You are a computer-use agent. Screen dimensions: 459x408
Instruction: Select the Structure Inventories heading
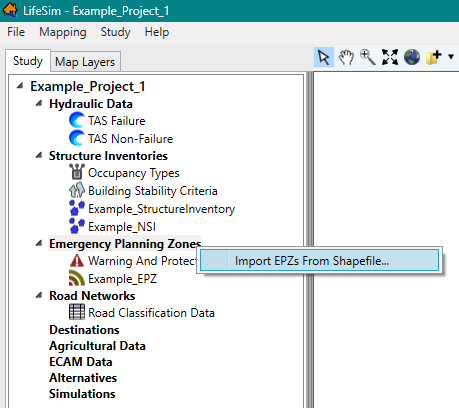(x=108, y=156)
